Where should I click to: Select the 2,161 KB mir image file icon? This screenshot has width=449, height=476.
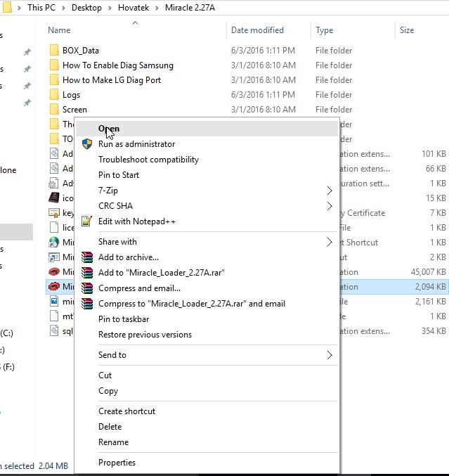pos(54,301)
